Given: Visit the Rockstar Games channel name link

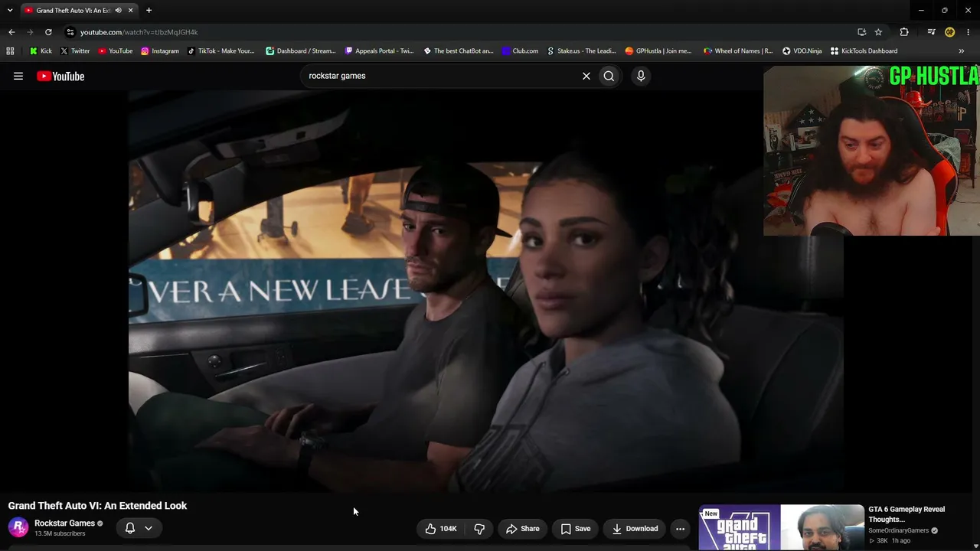Looking at the screenshot, I should 64,523.
